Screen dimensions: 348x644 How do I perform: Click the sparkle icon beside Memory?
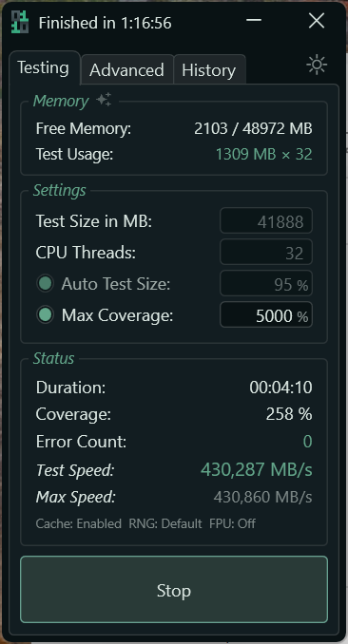104,100
